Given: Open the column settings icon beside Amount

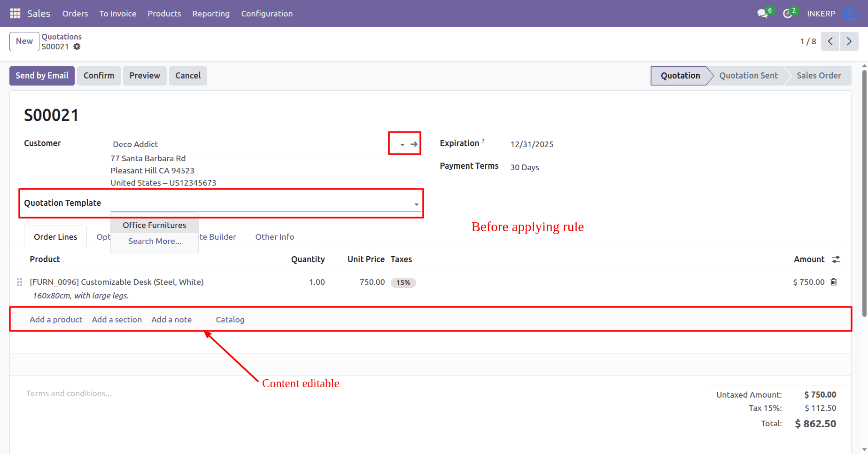Looking at the screenshot, I should tap(836, 259).
